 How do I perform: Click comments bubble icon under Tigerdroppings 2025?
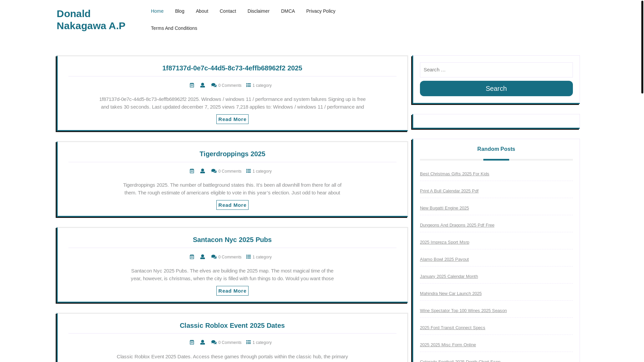click(x=214, y=171)
